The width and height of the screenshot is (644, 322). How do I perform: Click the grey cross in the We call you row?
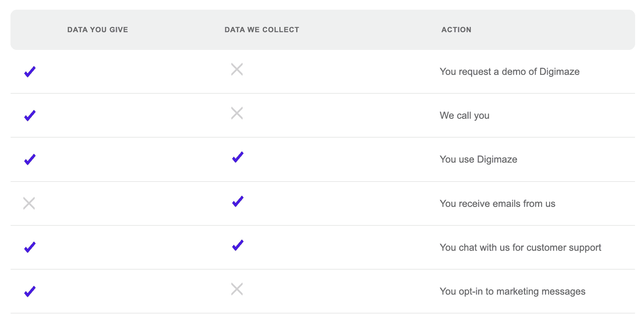pos(237,113)
